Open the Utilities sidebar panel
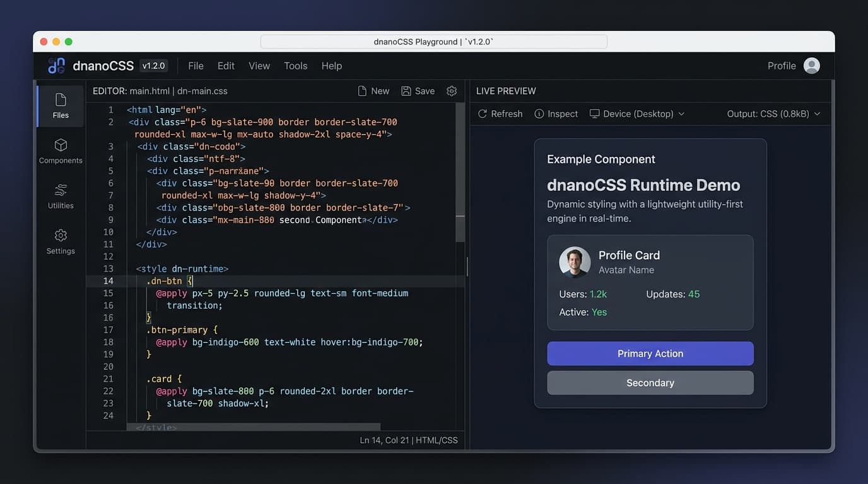 [x=61, y=197]
